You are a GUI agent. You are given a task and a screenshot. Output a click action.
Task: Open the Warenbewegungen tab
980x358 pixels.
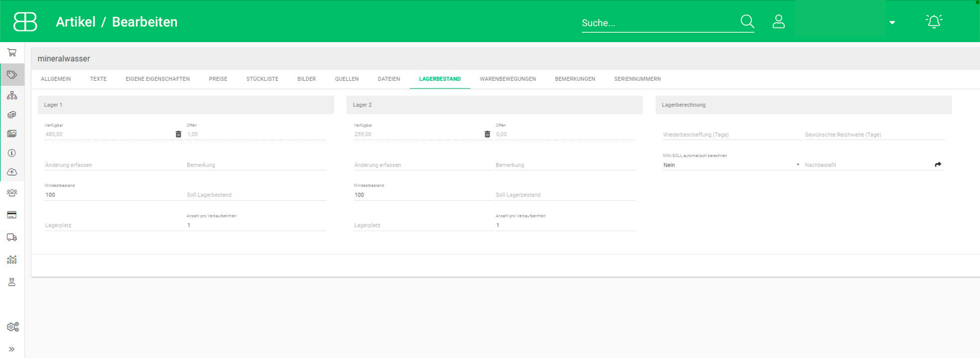pyautogui.click(x=508, y=79)
